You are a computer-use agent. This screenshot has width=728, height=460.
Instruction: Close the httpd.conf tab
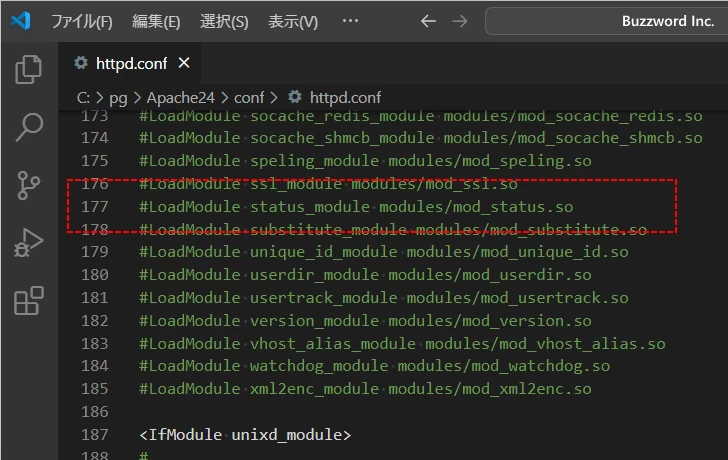point(184,63)
